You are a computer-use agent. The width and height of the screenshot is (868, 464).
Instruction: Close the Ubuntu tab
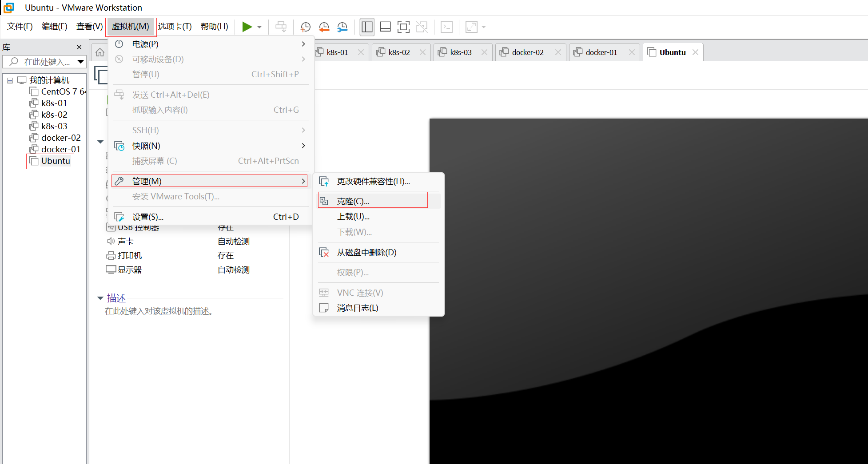695,52
